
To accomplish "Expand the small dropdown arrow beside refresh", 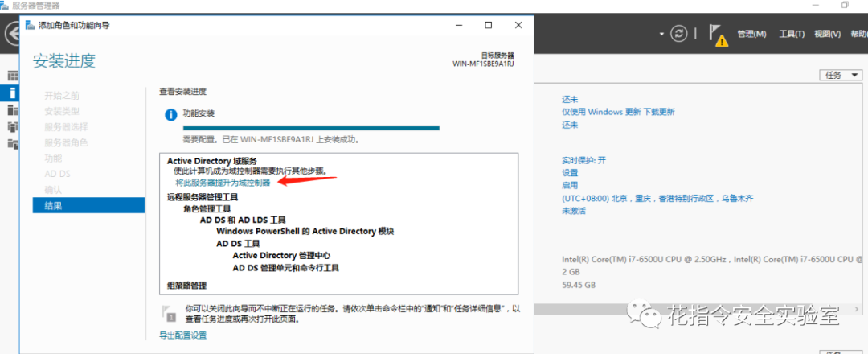I will [661, 35].
